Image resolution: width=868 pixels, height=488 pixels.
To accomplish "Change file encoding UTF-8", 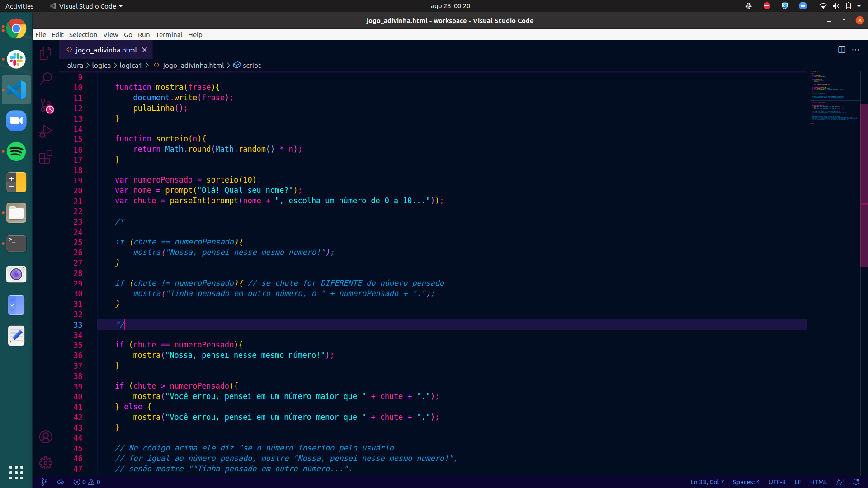I will click(777, 482).
